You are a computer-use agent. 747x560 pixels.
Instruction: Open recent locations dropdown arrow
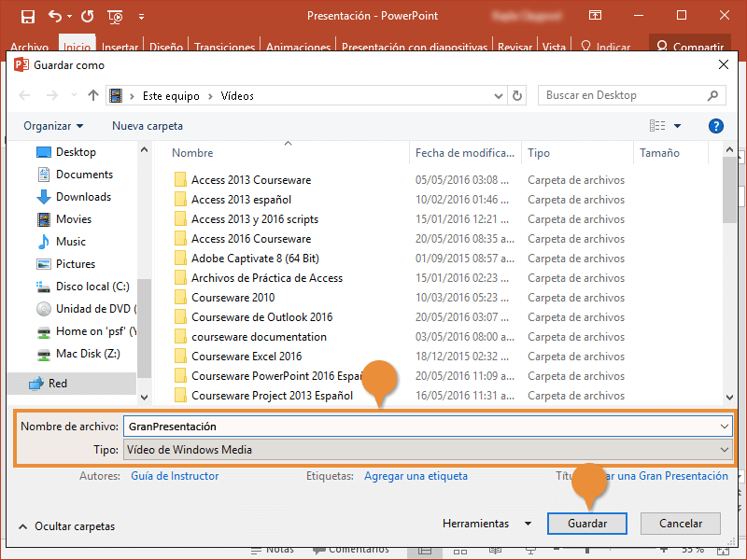point(74,95)
